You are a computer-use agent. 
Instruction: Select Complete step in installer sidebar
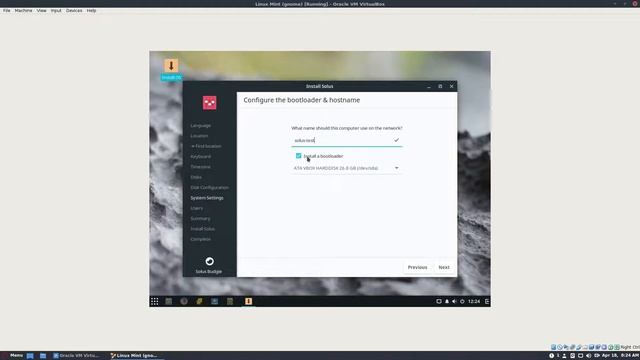(x=200, y=239)
